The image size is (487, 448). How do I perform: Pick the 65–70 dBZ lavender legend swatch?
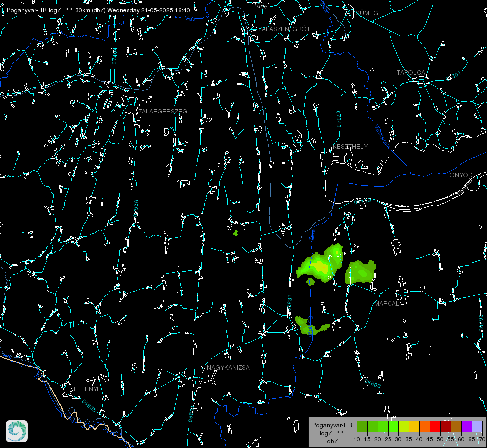click(x=477, y=426)
